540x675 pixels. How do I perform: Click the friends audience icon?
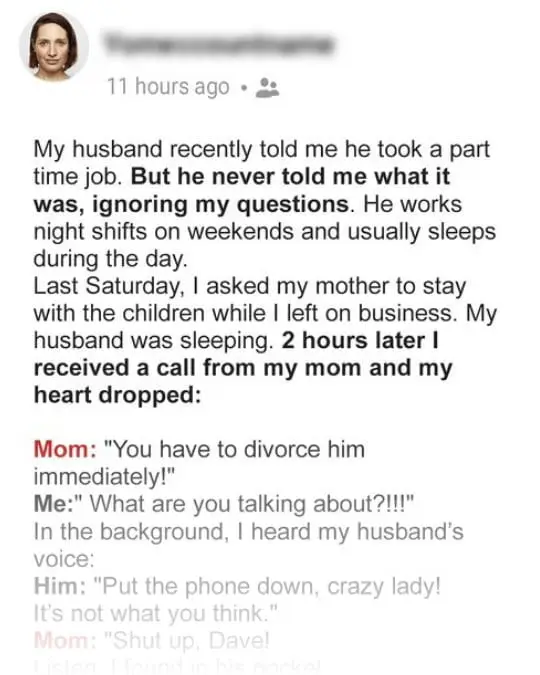[x=267, y=88]
